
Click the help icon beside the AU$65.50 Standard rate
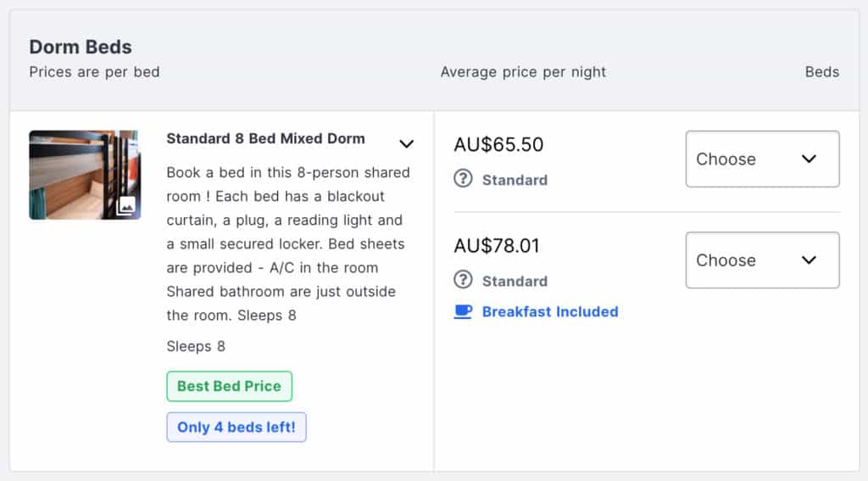tap(463, 179)
